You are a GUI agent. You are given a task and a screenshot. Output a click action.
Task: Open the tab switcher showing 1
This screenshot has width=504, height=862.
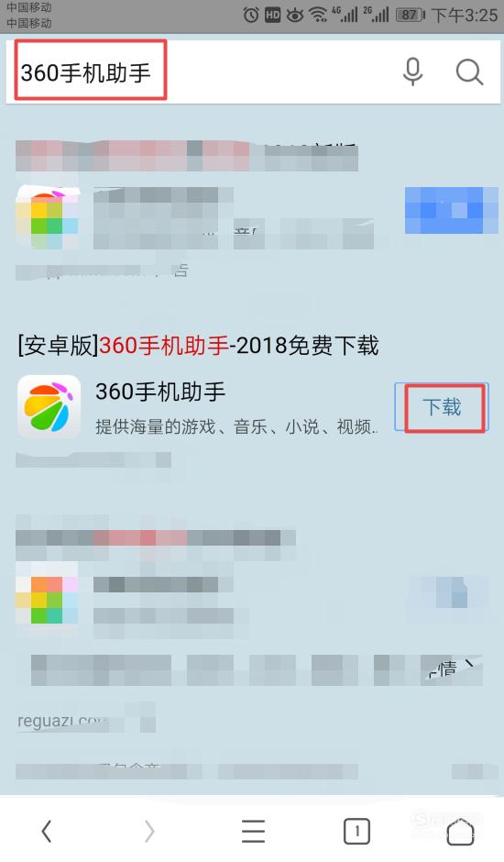[x=356, y=831]
